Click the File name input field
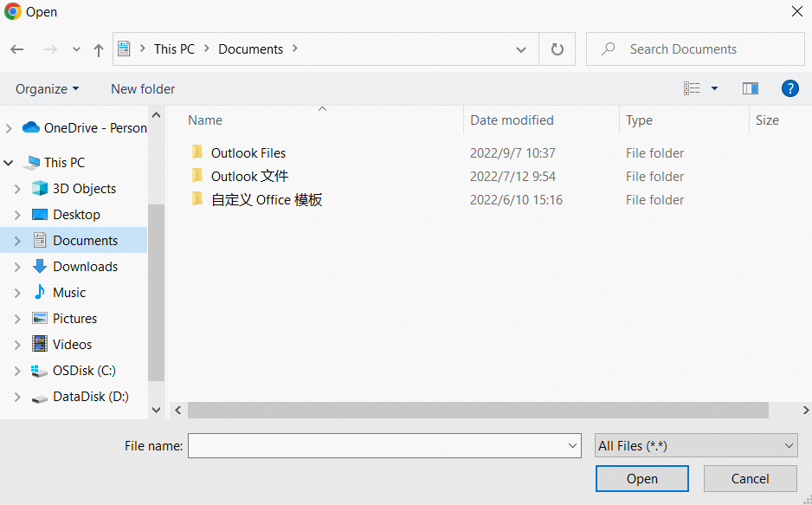 click(377, 446)
